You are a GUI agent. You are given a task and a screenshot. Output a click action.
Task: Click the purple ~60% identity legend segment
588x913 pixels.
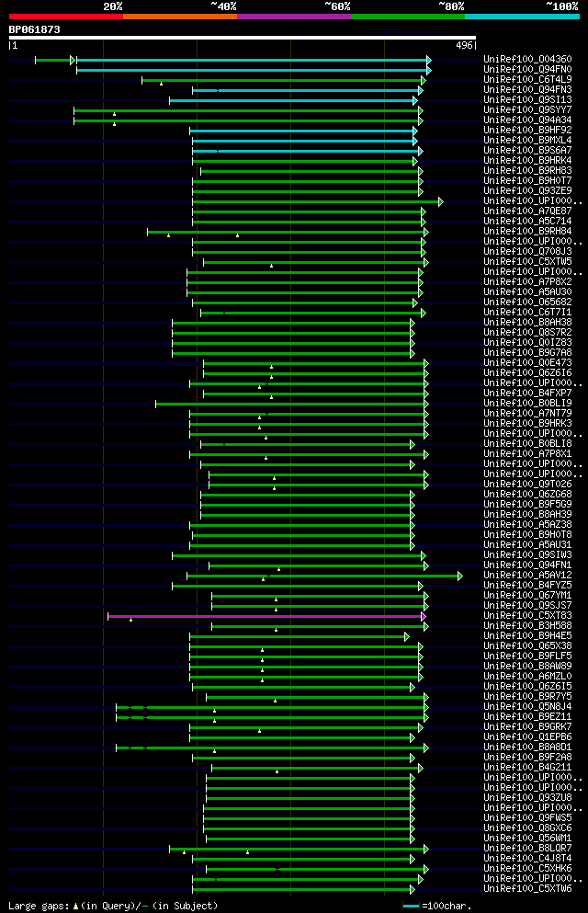click(294, 17)
